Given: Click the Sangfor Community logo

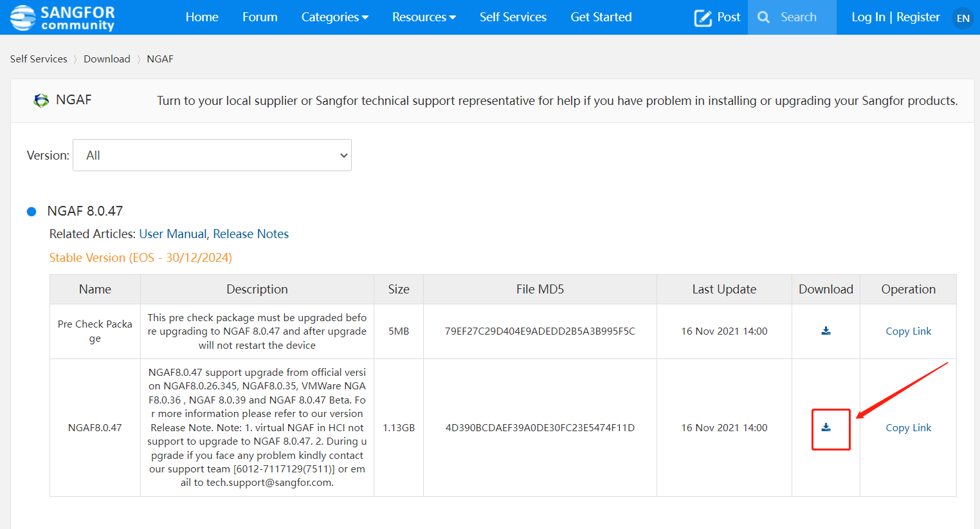Looking at the screenshot, I should 62,17.
